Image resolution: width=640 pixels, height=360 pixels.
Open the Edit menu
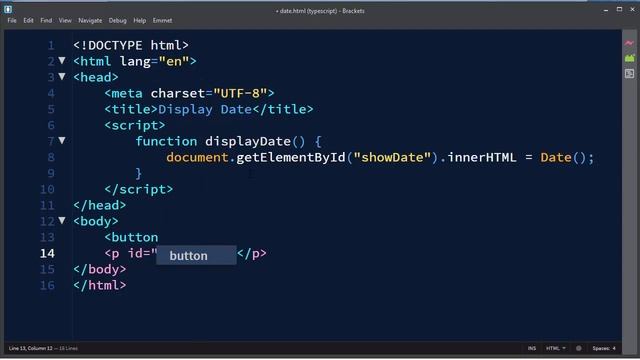tap(28, 20)
